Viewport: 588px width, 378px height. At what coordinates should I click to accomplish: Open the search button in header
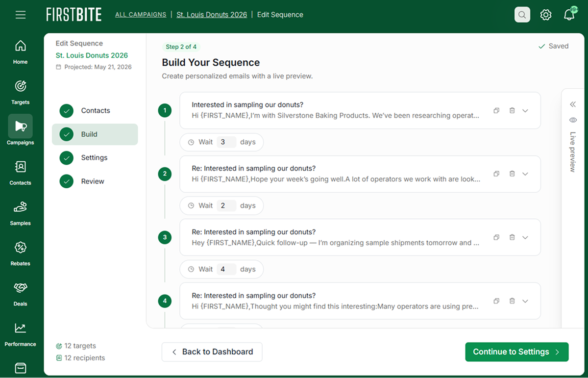pos(522,15)
